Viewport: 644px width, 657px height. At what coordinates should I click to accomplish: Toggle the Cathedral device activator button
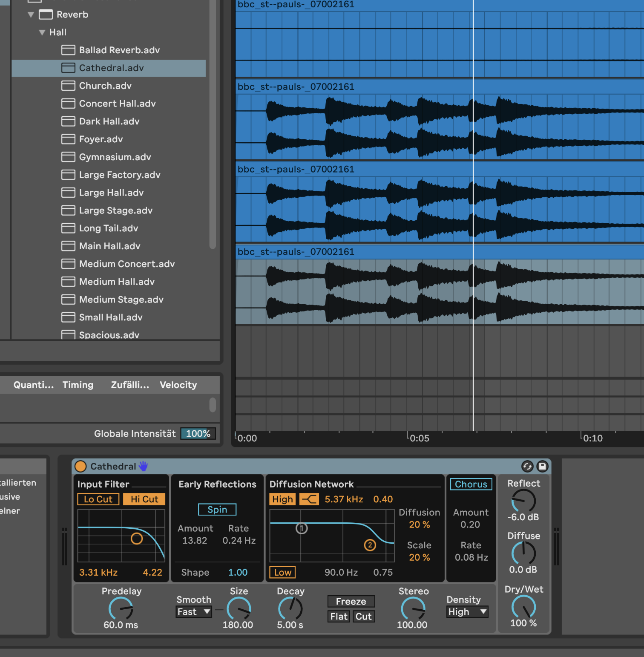click(x=80, y=466)
